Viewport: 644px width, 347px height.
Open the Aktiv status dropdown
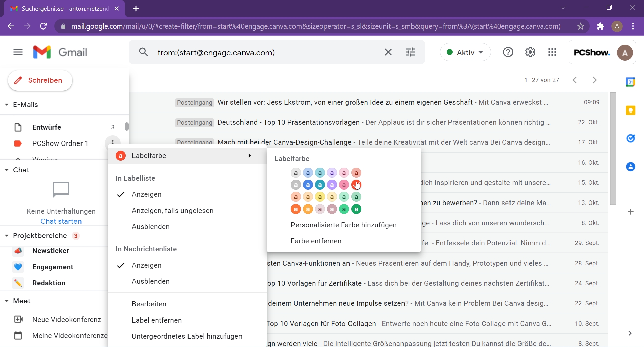465,52
